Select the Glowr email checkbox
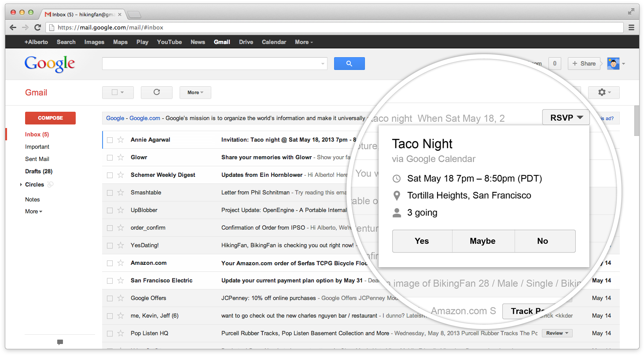This screenshot has width=644, height=355. [110, 157]
